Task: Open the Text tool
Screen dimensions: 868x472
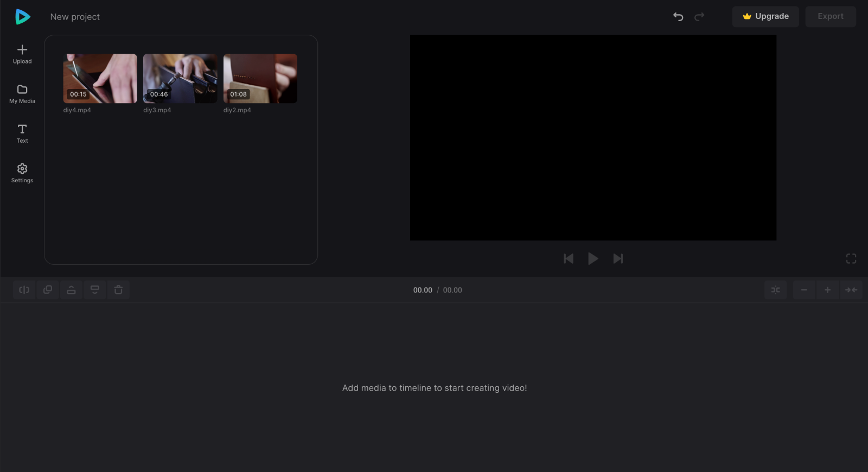Action: pyautogui.click(x=22, y=133)
